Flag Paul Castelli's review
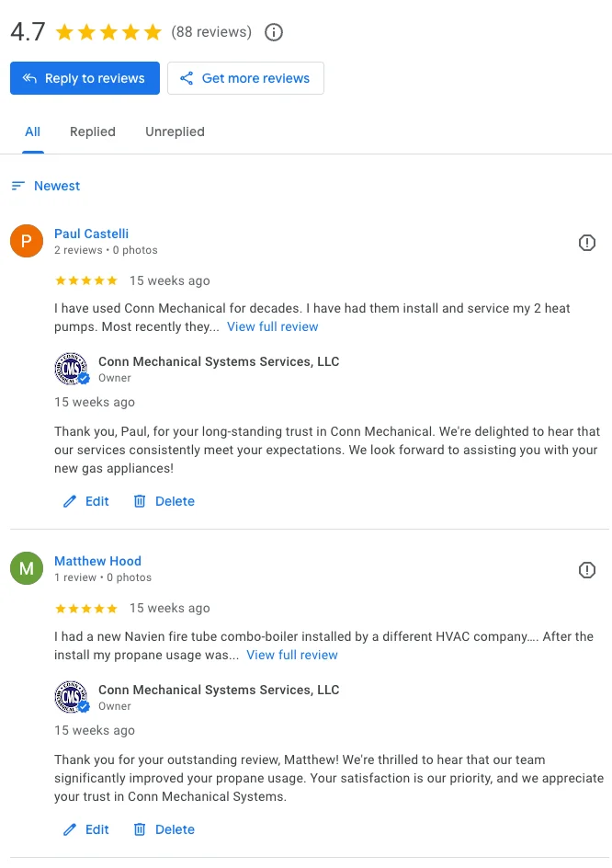The width and height of the screenshot is (612, 868). click(587, 243)
